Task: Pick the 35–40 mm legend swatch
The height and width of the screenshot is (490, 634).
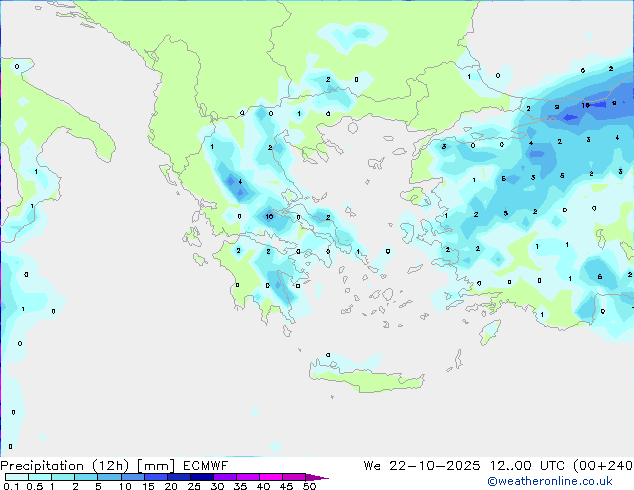Action: pos(247,477)
